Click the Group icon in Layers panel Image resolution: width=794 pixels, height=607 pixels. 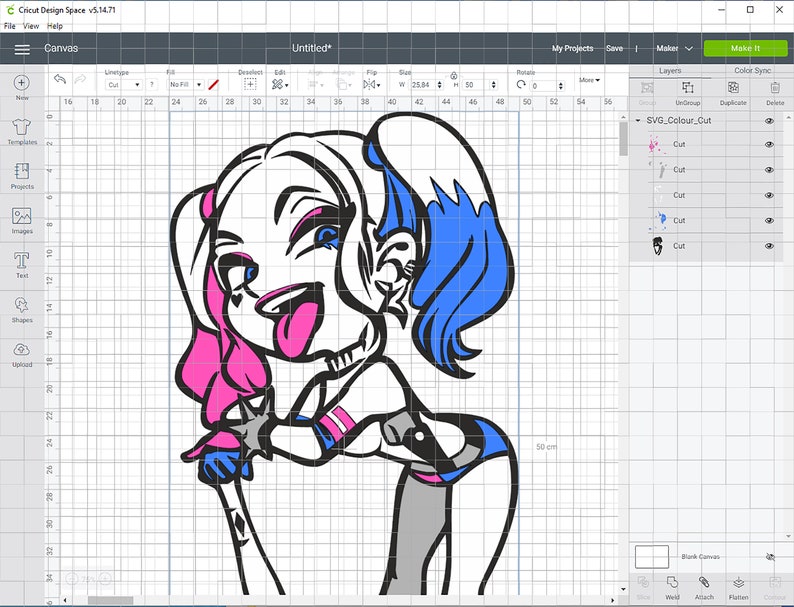click(647, 88)
